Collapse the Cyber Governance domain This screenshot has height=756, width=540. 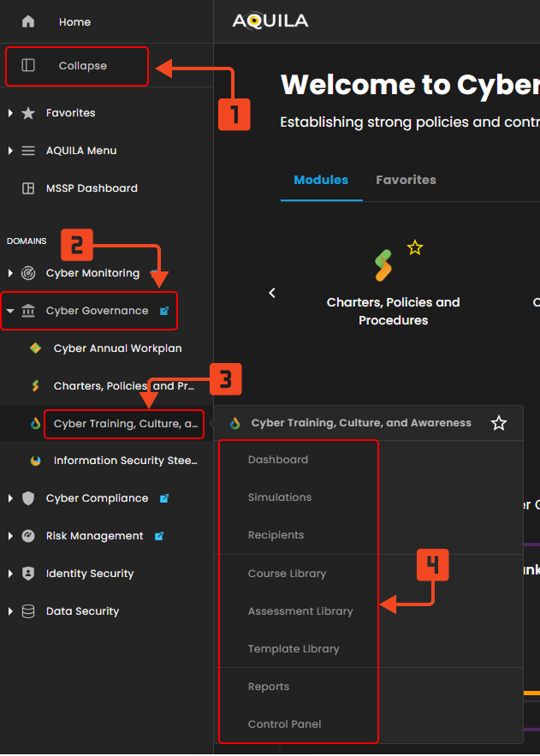point(10,311)
